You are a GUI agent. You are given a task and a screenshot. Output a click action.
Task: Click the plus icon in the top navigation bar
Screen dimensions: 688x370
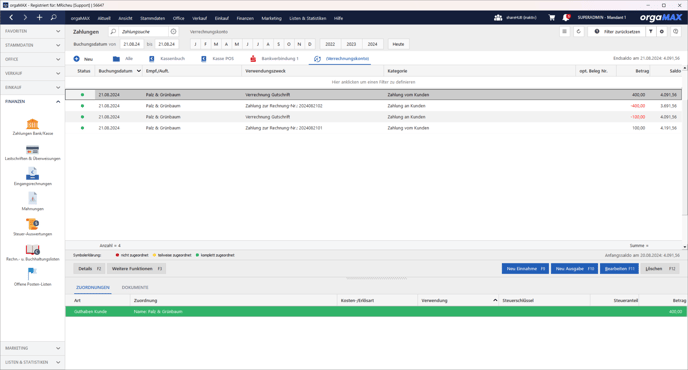pos(39,18)
